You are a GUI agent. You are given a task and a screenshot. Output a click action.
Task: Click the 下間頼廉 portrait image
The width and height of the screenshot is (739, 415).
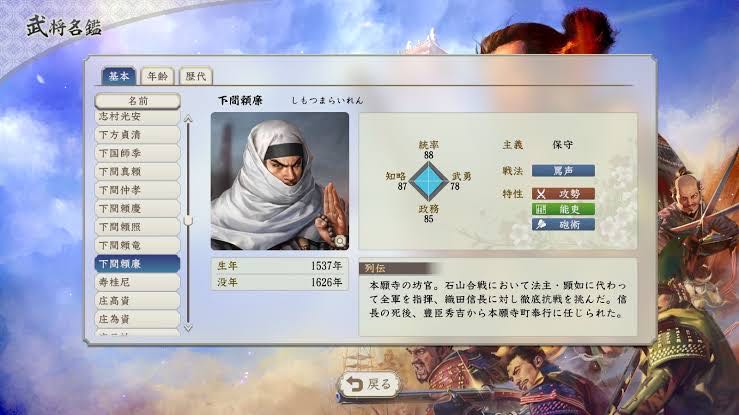280,181
